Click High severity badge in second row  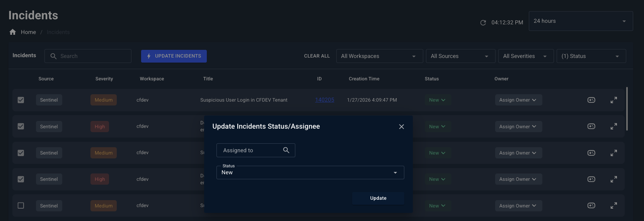tap(100, 127)
